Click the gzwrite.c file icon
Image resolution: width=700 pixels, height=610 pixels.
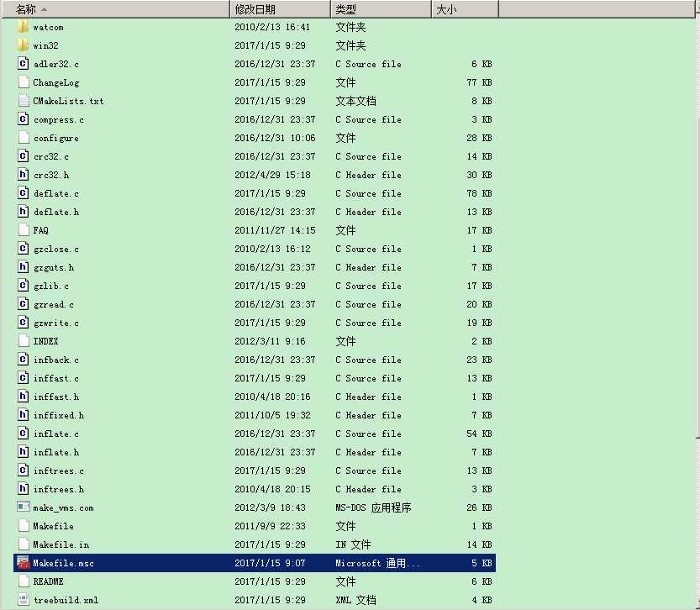[24, 323]
